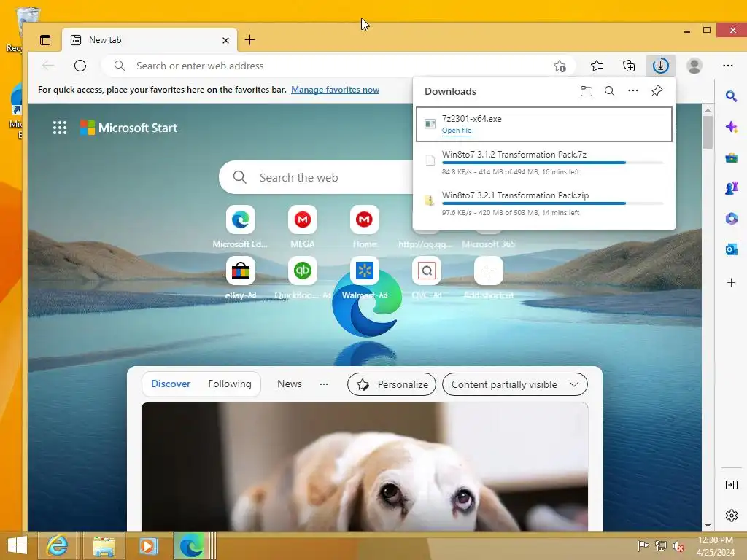Pin the Downloads panel
The width and height of the screenshot is (747, 560).
657,90
